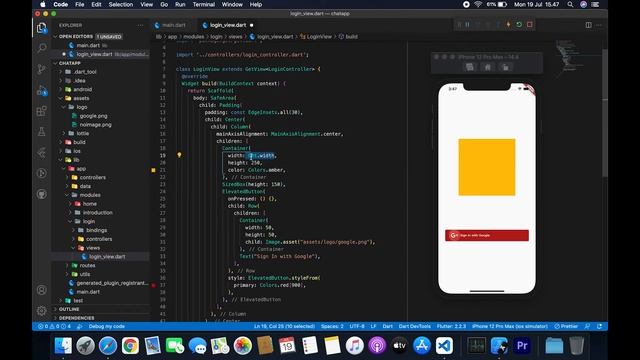Image resolution: width=640 pixels, height=360 pixels.
Task: Open the Source Control view
Action: coord(42,69)
